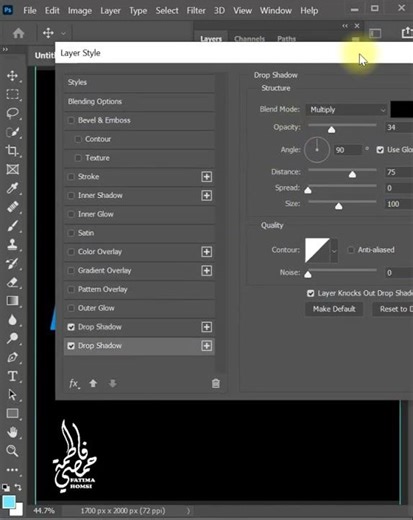Click the fx add-effect icon
Screen dimensions: 413x520
click(x=74, y=384)
